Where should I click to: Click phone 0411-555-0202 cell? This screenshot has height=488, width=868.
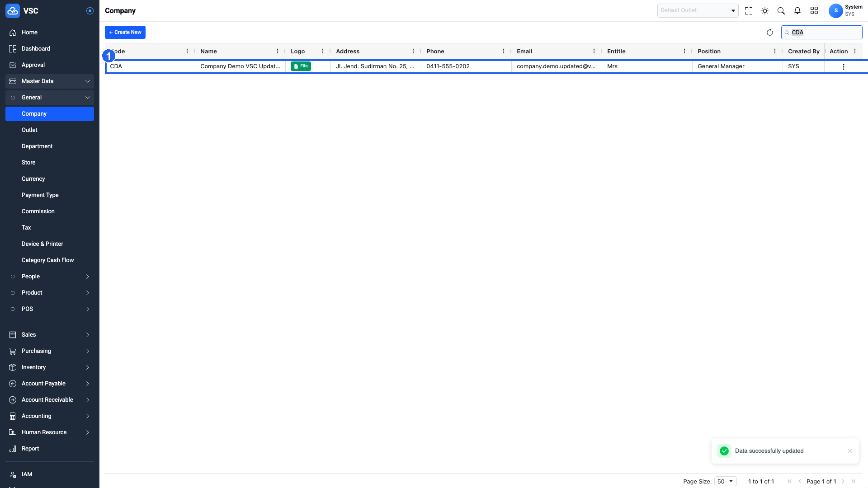(x=466, y=66)
